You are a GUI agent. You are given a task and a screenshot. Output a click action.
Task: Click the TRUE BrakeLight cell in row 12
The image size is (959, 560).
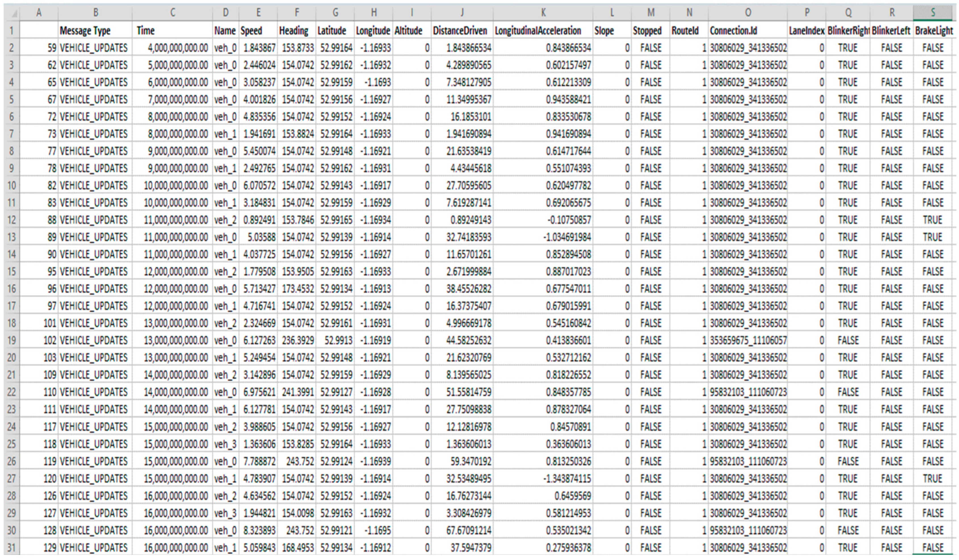click(932, 220)
